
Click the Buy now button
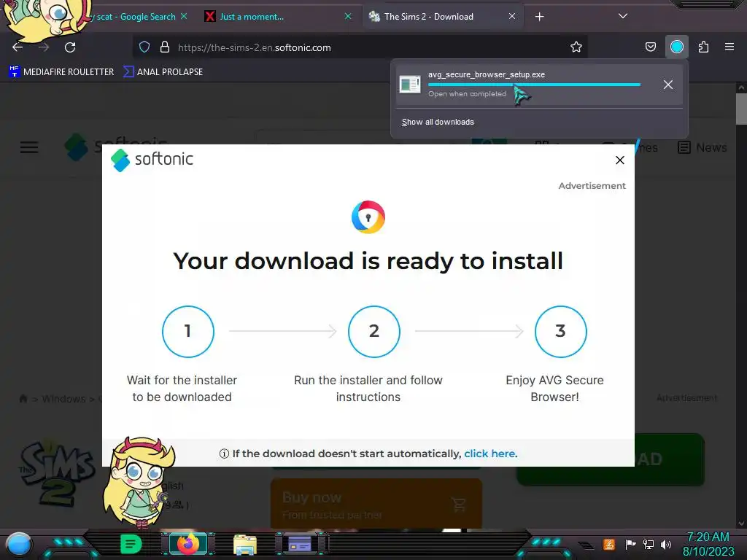click(x=376, y=505)
